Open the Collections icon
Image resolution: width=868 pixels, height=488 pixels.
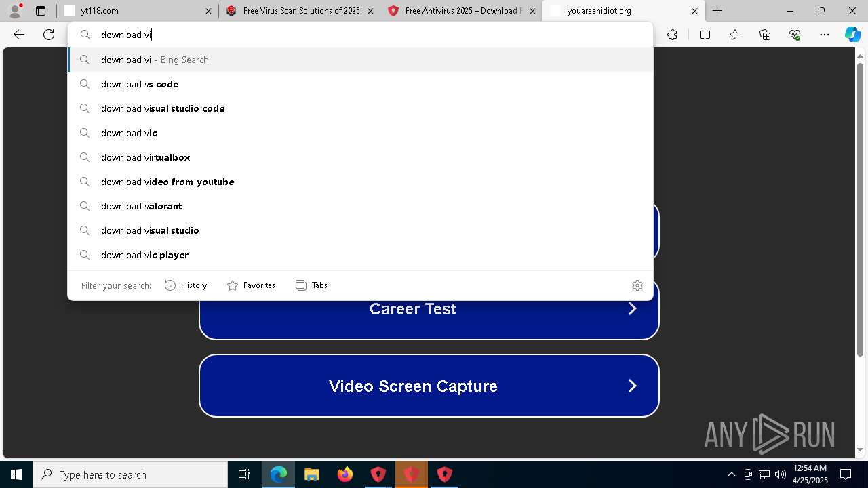click(765, 35)
